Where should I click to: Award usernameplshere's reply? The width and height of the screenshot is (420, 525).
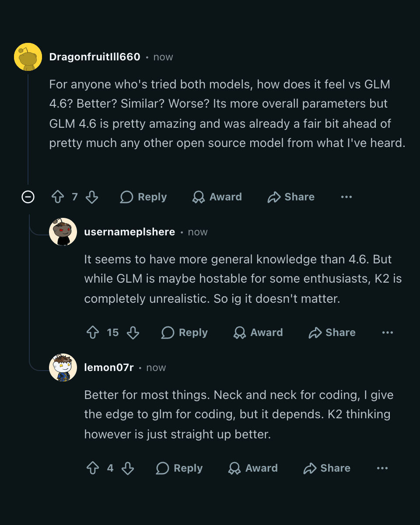pyautogui.click(x=258, y=332)
